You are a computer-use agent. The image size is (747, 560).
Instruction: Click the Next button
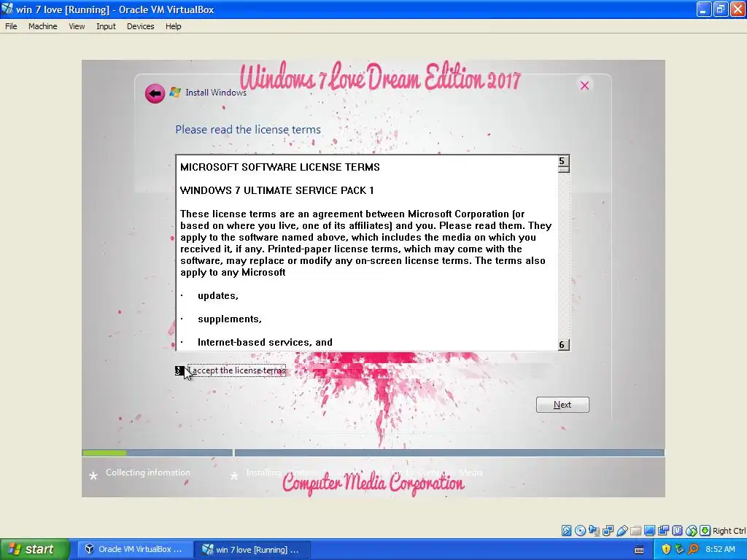coord(562,404)
